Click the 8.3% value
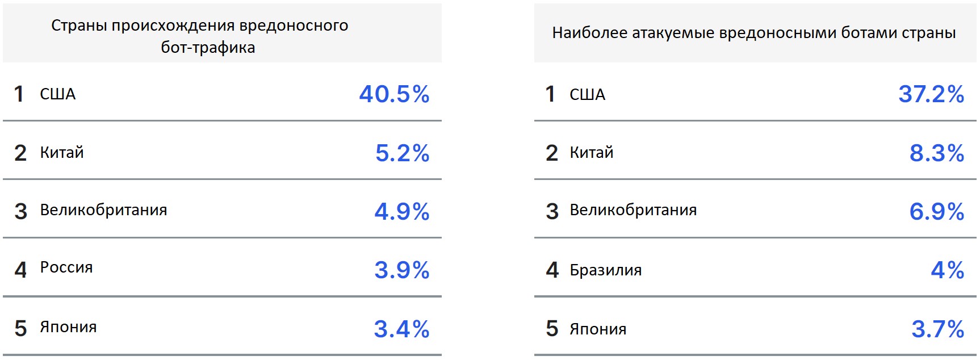This screenshot has width=980, height=360. pyautogui.click(x=937, y=153)
